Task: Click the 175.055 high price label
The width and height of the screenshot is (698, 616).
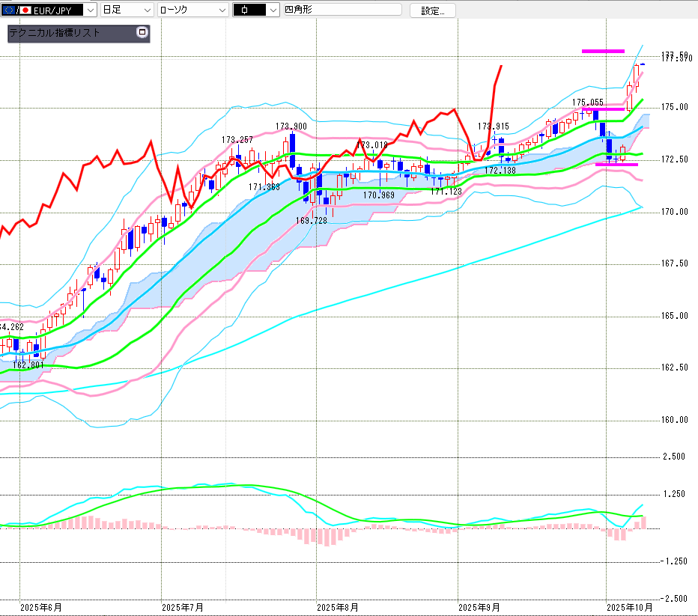Action: click(587, 102)
